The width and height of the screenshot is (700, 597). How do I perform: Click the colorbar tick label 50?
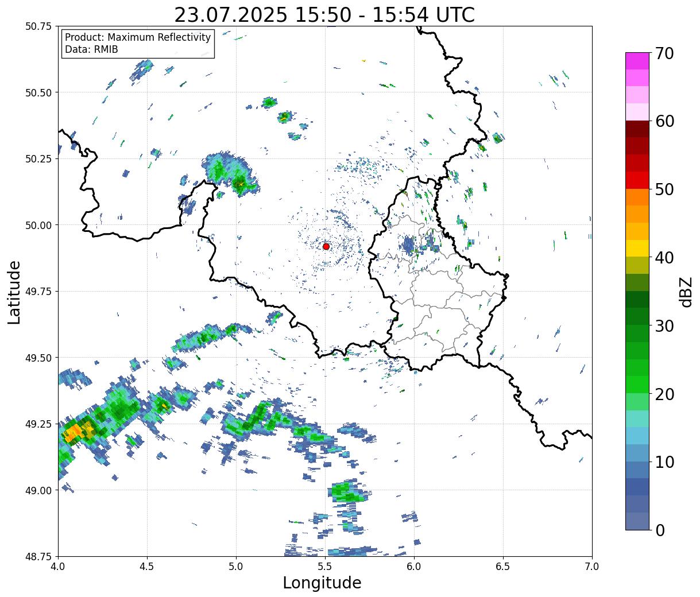[x=665, y=189]
